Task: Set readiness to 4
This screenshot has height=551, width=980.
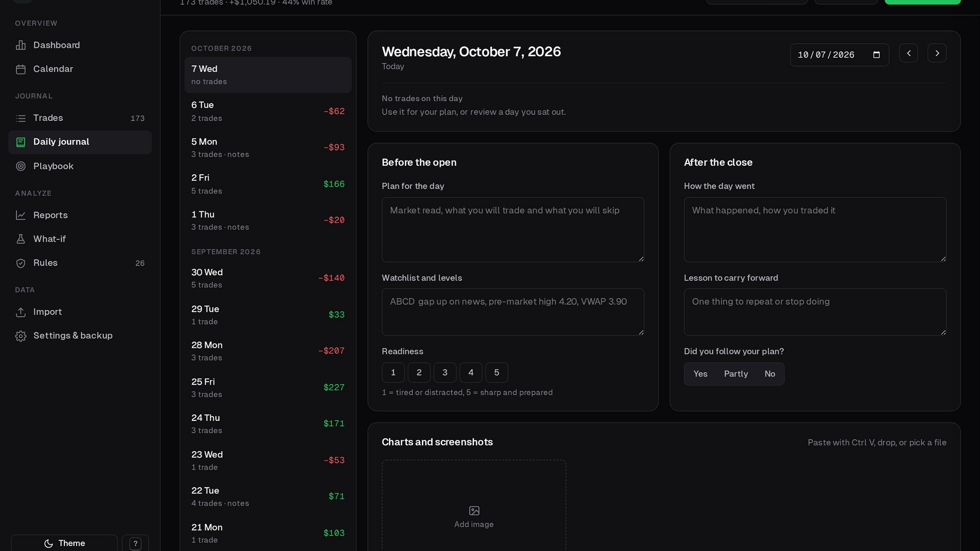Action: (471, 373)
